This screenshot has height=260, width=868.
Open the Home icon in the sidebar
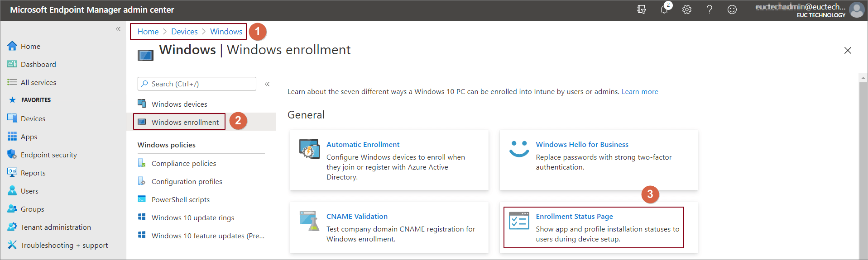coord(12,46)
